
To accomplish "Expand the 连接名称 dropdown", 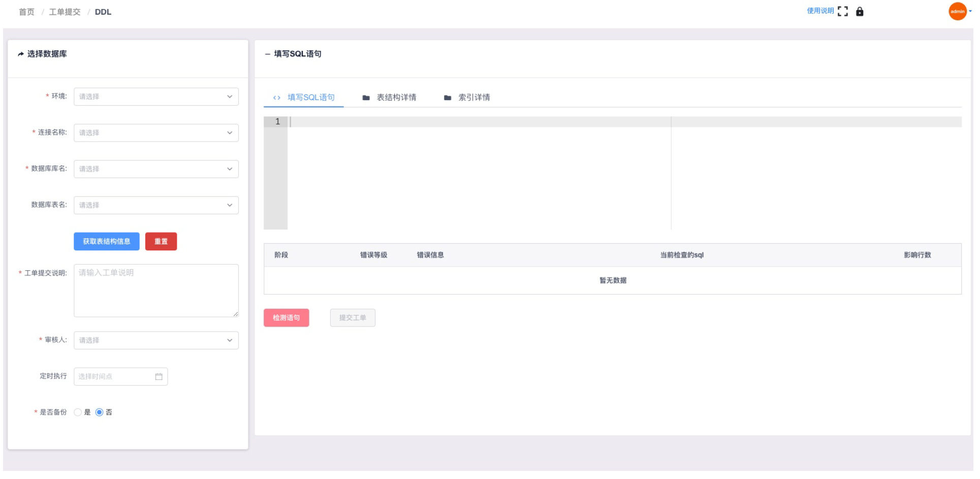I will coord(156,133).
